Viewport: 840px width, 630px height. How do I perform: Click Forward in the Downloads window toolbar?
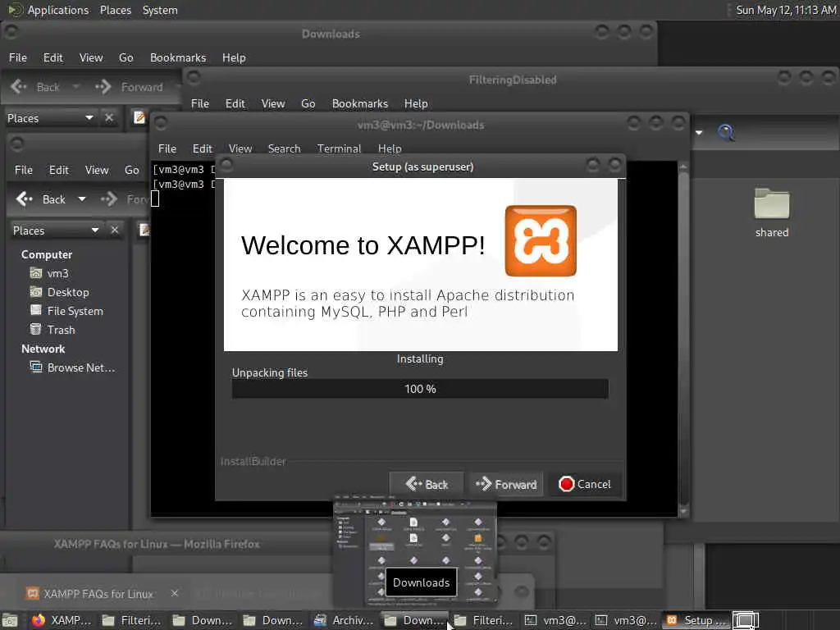click(129, 87)
